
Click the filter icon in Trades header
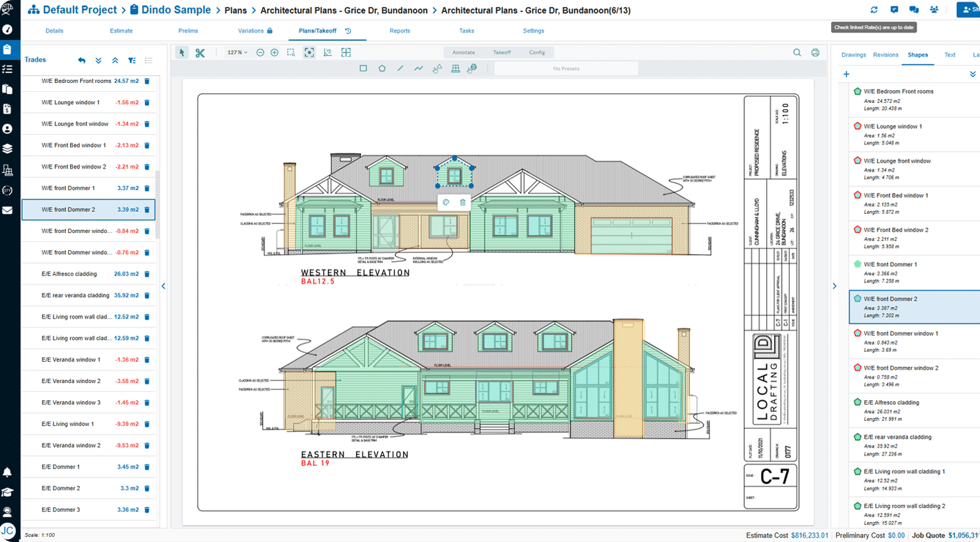click(132, 61)
